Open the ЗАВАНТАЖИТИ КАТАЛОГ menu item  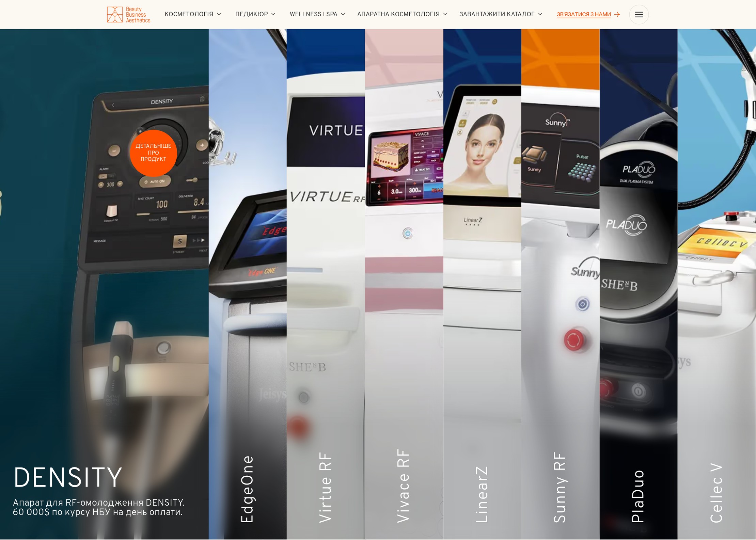[497, 14]
